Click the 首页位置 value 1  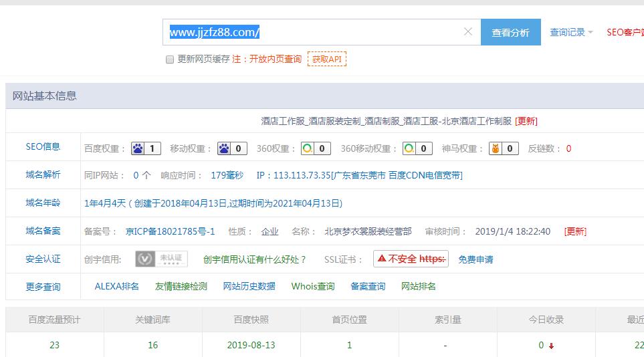(350, 345)
